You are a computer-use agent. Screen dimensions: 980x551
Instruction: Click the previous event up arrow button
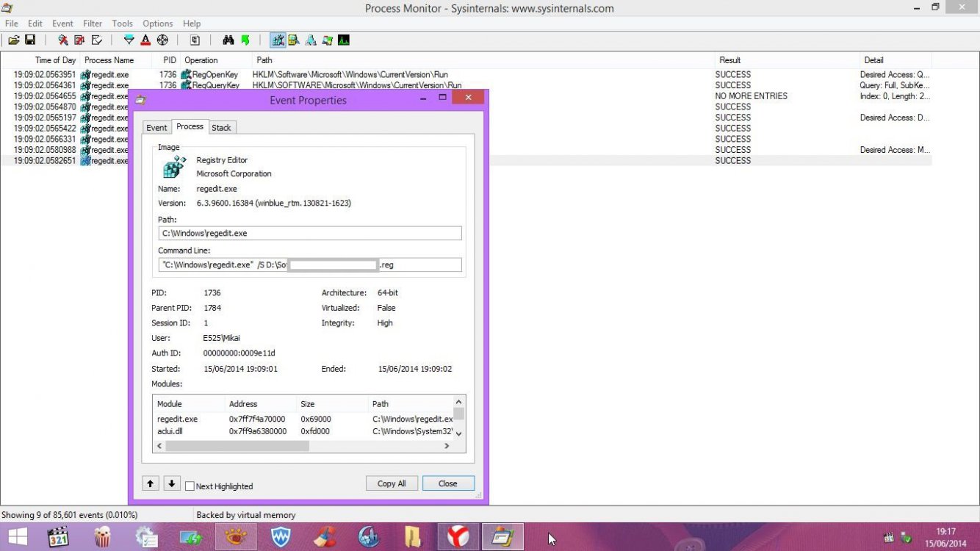click(x=151, y=483)
